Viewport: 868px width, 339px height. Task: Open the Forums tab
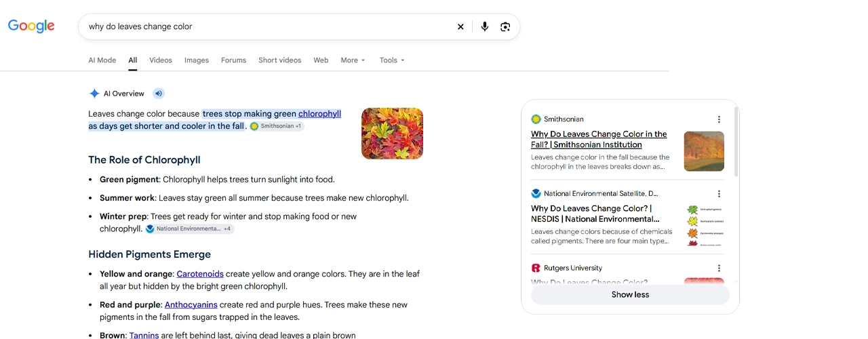(233, 60)
